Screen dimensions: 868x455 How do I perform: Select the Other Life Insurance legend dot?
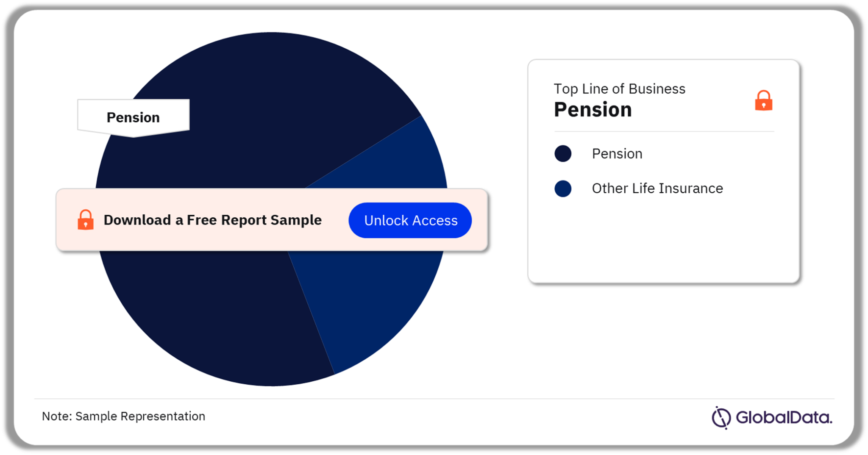[x=563, y=189]
